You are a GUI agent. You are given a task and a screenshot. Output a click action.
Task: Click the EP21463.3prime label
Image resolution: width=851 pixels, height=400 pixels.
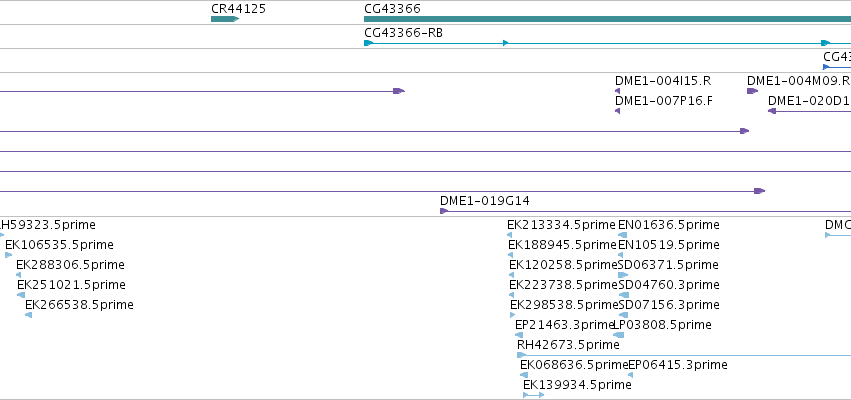[x=564, y=325]
